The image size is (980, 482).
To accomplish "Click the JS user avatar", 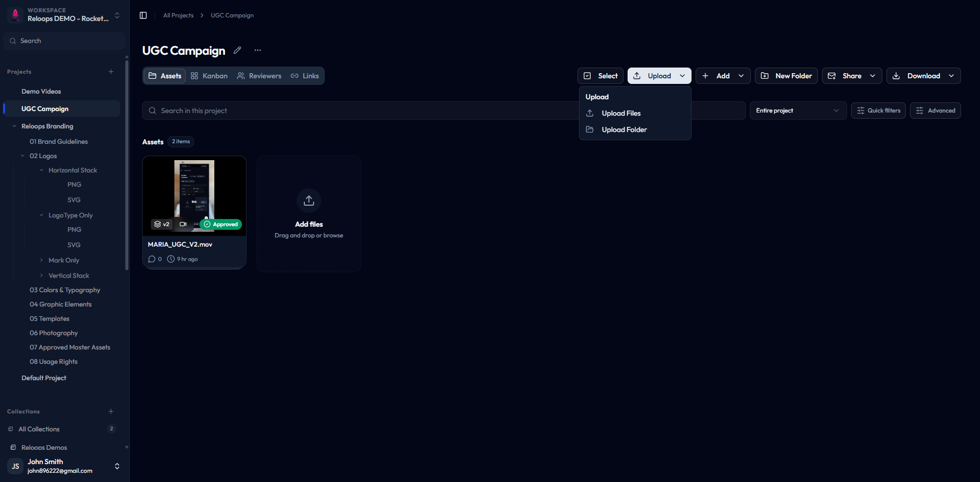I will pos(15,466).
